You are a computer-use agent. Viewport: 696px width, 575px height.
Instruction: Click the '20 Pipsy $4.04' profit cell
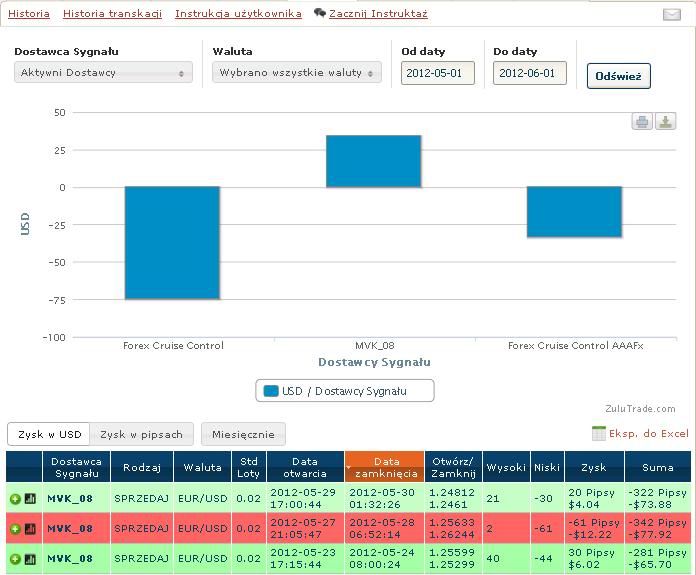tap(594, 499)
